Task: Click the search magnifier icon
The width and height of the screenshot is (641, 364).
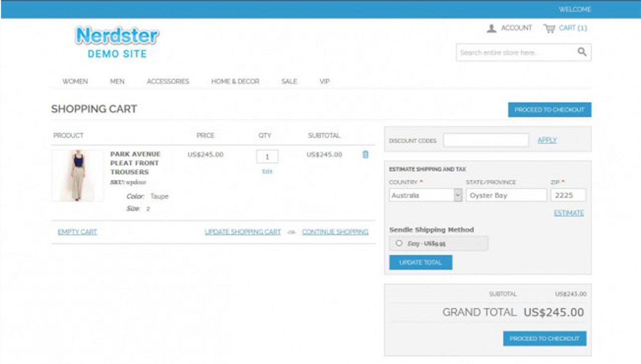Action: (x=582, y=52)
